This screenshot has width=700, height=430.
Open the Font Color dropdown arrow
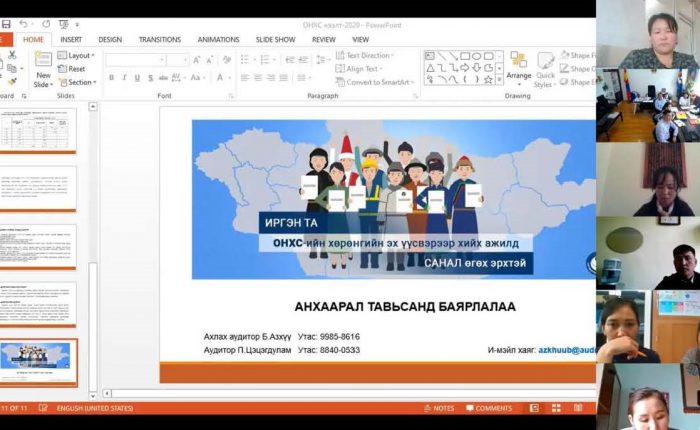[x=230, y=78]
